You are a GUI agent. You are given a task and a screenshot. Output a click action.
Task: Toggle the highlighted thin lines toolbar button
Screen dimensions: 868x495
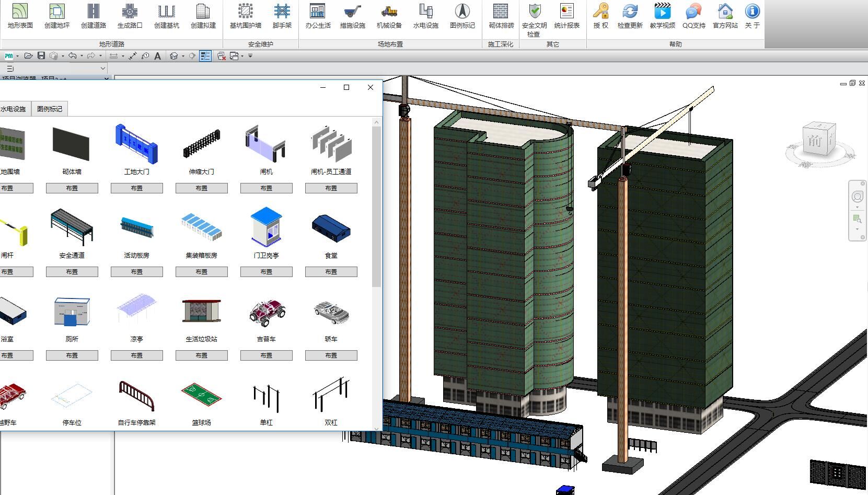(205, 56)
